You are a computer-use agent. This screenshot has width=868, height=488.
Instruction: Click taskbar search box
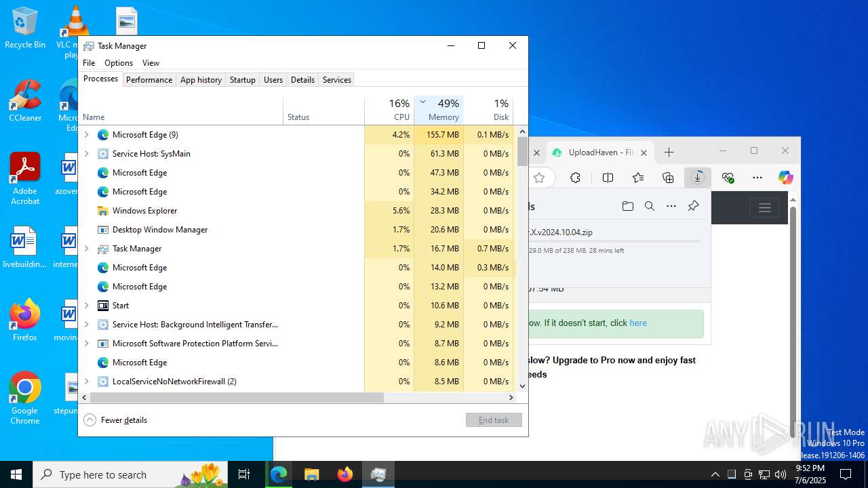[130, 474]
